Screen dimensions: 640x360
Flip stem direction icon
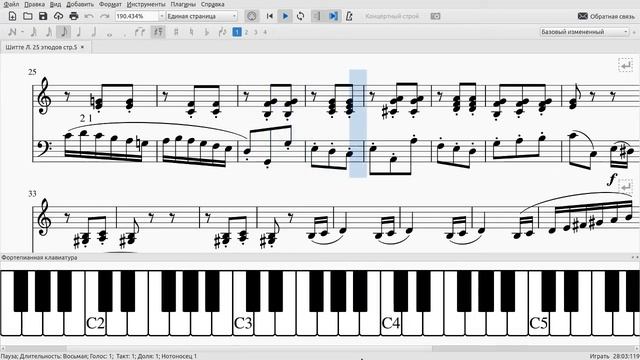tap(222, 32)
